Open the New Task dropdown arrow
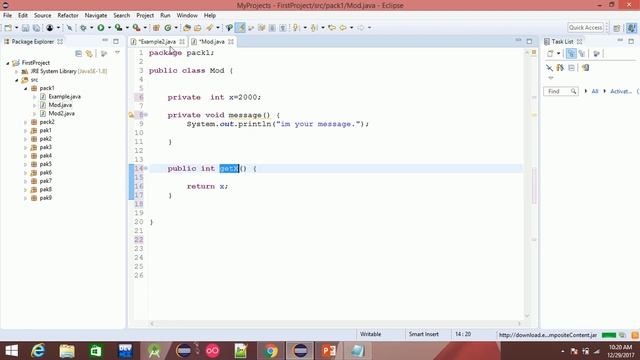The width and height of the screenshot is (640, 360). point(558,53)
